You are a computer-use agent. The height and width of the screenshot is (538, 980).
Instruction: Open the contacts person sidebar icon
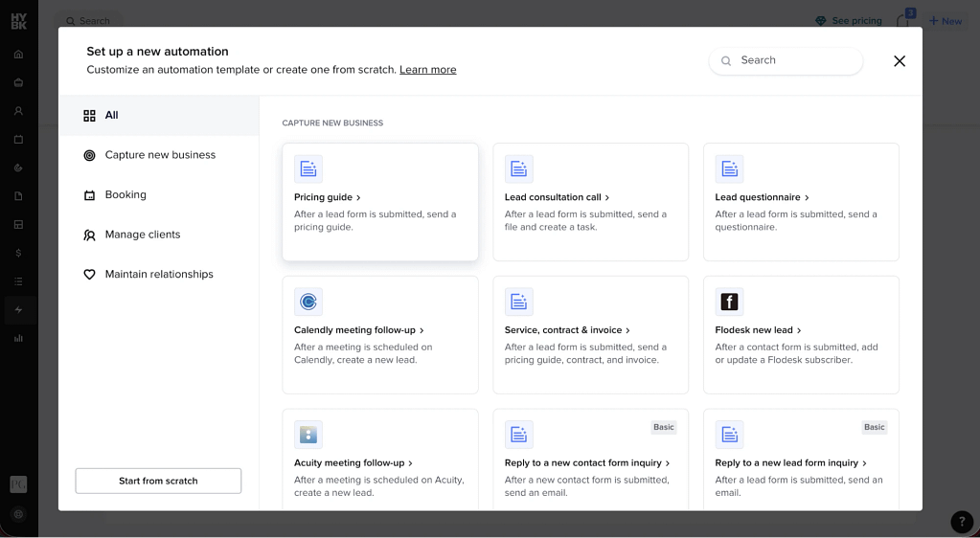point(19,111)
